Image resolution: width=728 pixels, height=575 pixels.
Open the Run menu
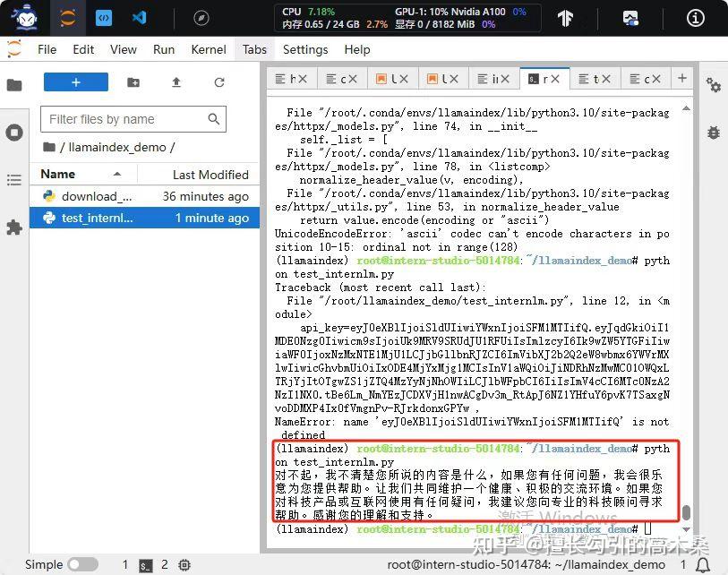click(164, 49)
